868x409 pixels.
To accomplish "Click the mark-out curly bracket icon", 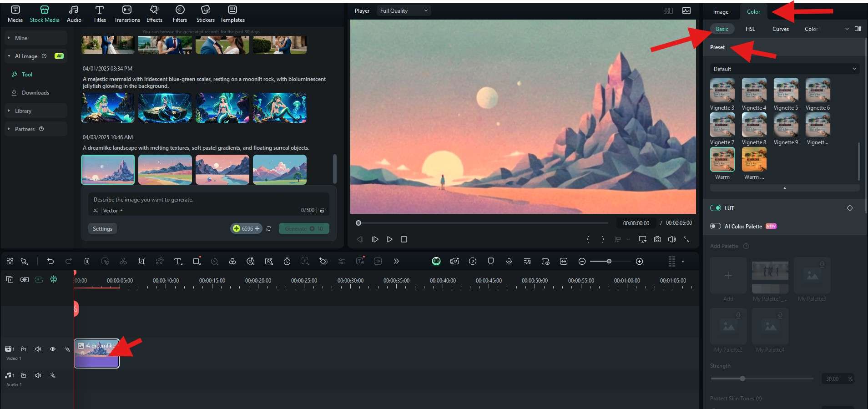I will [603, 239].
